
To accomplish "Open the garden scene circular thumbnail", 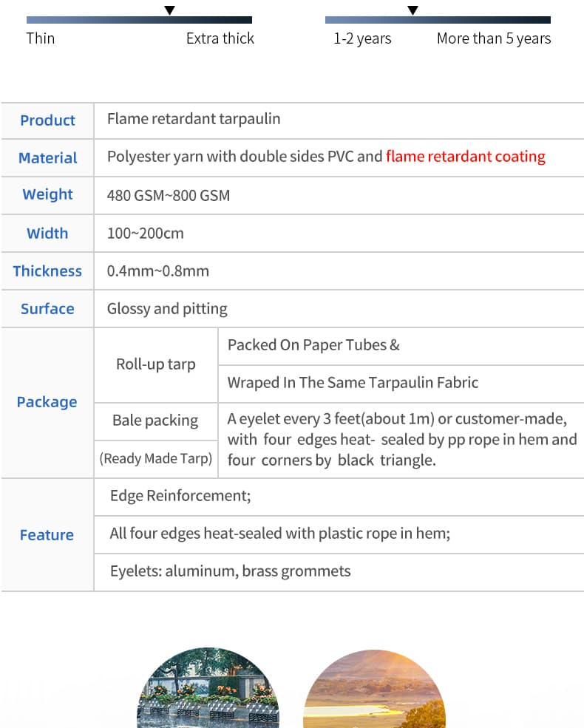I will [x=208, y=687].
